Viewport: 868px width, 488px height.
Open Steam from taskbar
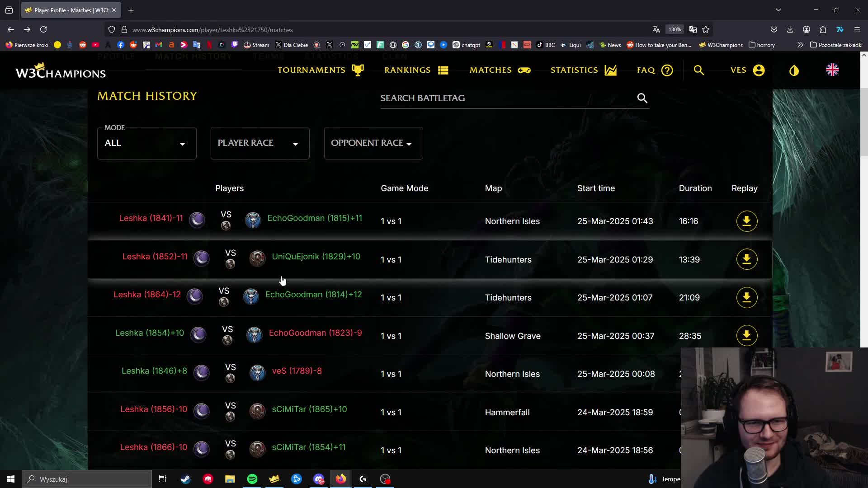tap(185, 479)
